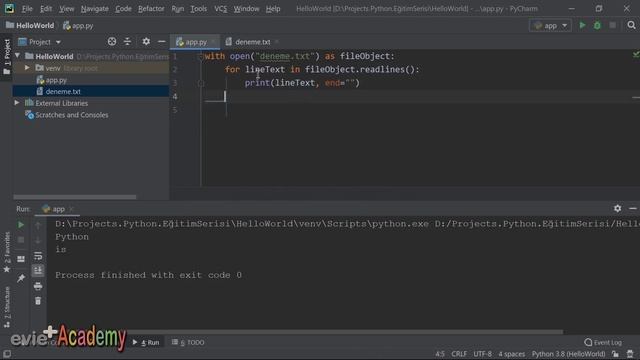Viewport: 640px width, 360px height.
Task: Stop process icon in Run panel
Action: pyautogui.click(x=21, y=240)
